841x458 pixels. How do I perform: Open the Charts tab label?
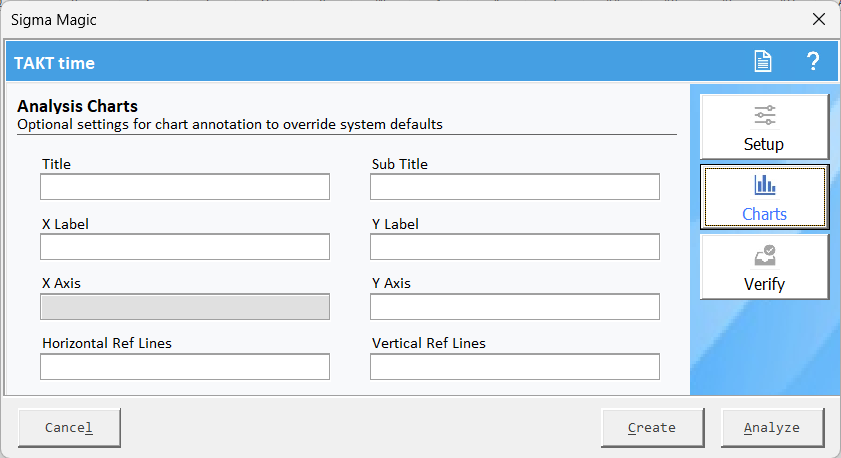[764, 214]
